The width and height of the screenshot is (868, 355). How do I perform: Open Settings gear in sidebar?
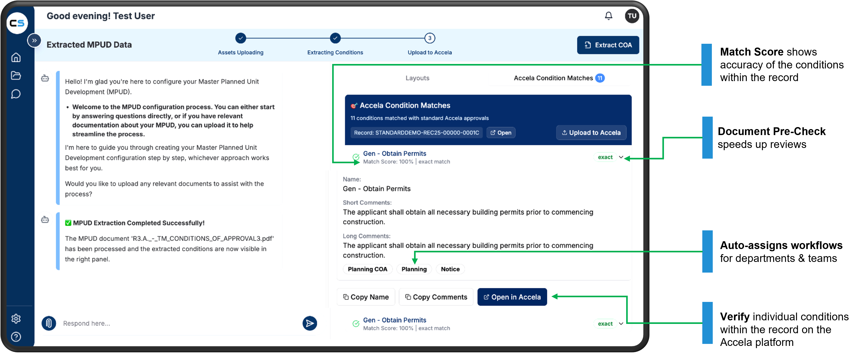[x=16, y=319]
